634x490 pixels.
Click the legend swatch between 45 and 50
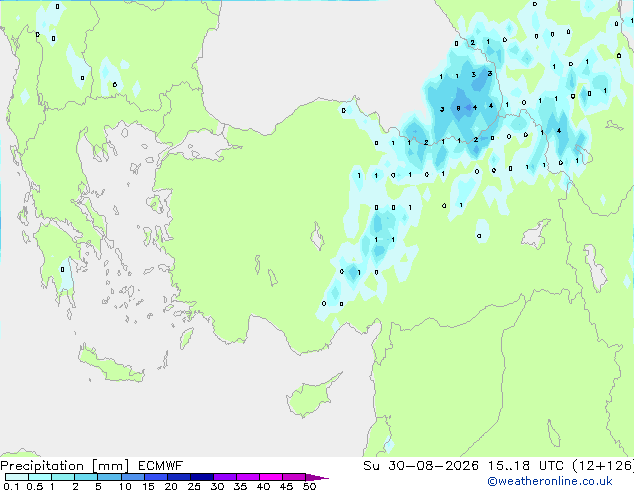294,477
